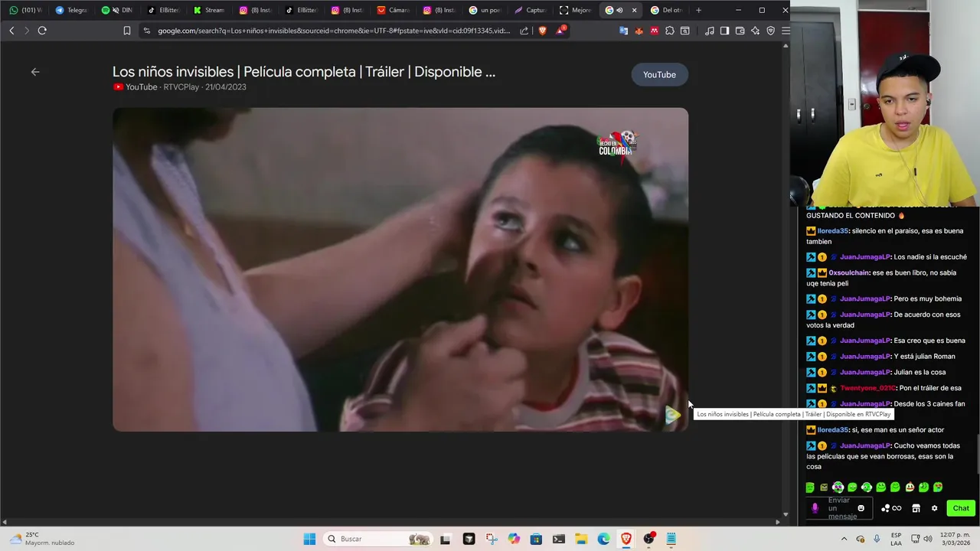The width and height of the screenshot is (980, 551).
Task: Switch to the Mejores tab
Action: click(577, 10)
